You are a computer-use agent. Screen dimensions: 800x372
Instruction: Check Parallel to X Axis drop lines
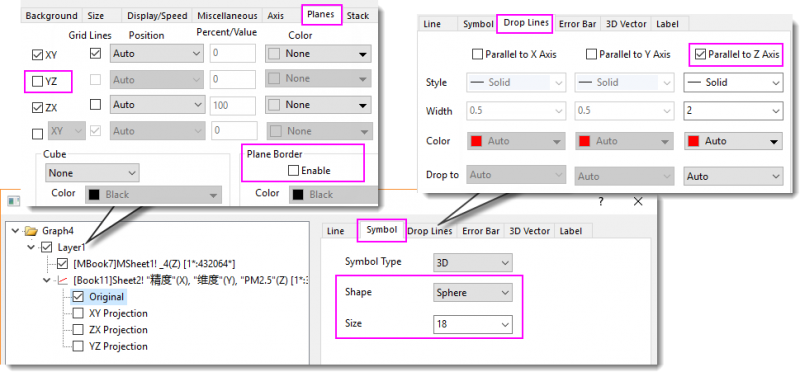click(478, 54)
